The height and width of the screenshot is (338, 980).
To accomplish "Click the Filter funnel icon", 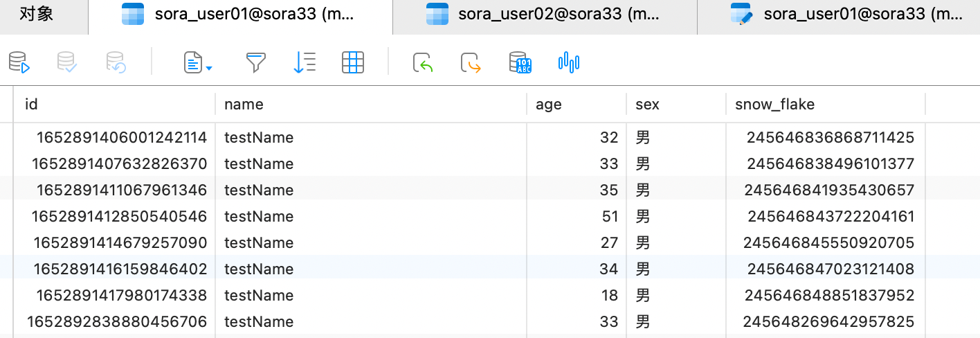I will click(256, 63).
